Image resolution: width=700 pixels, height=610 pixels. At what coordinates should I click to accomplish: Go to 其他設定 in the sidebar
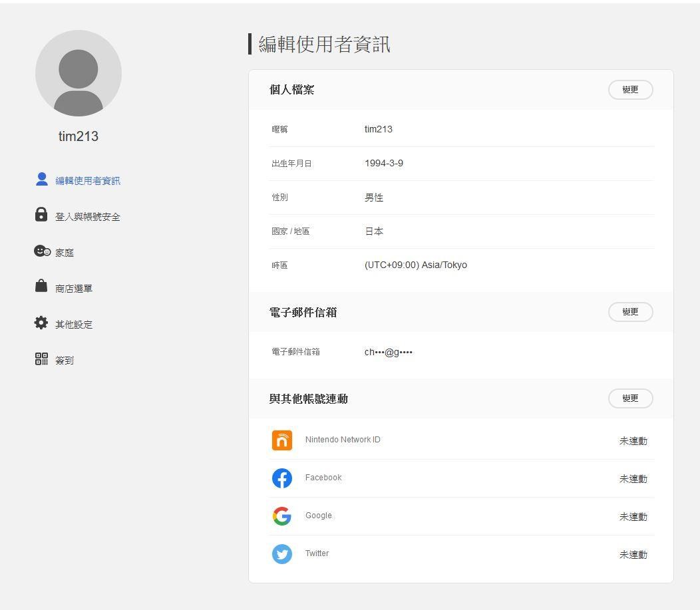pyautogui.click(x=74, y=325)
